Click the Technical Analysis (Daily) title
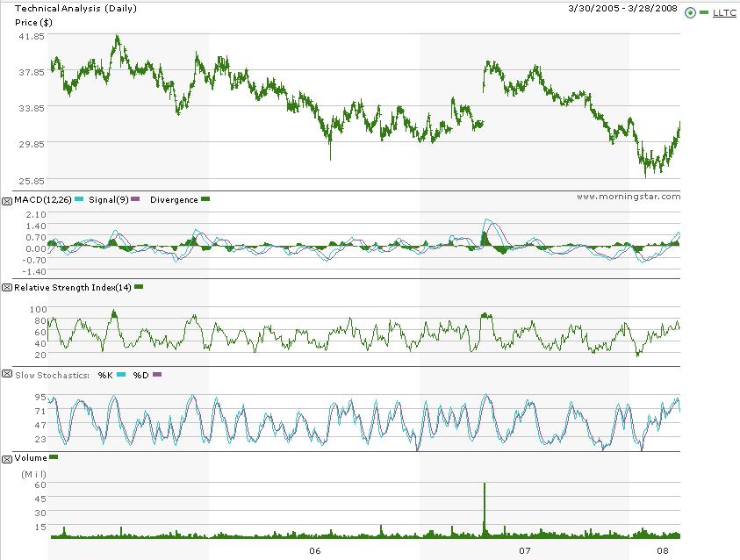The image size is (740, 560). pyautogui.click(x=76, y=9)
